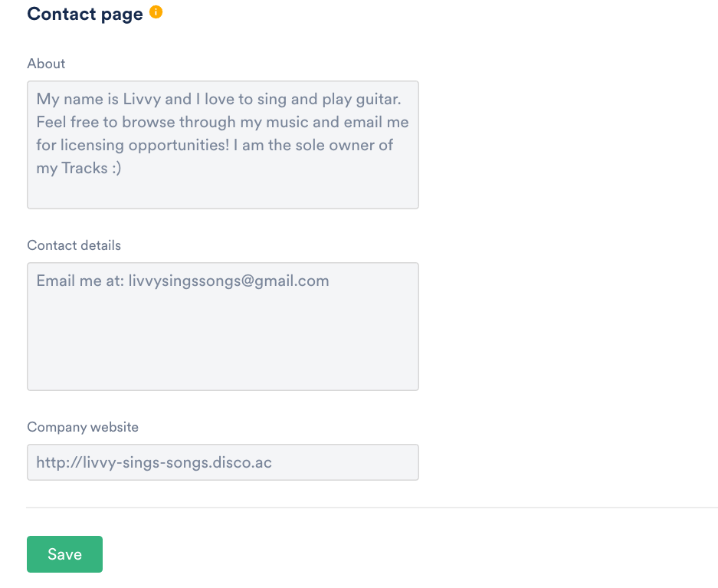Viewport: 718px width, 588px height.
Task: Click the horizontal divider above Save
Action: 372,508
